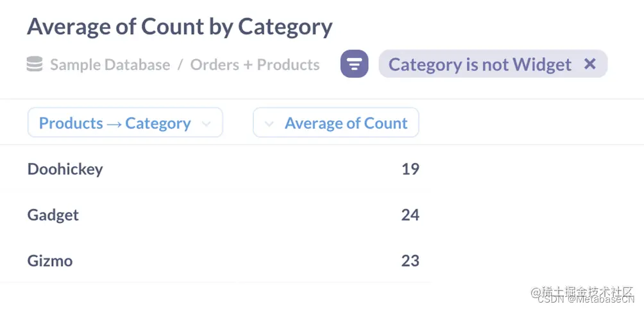The width and height of the screenshot is (644, 309).
Task: Click the CSDN @MetabaseCN watermark text
Action: [585, 299]
